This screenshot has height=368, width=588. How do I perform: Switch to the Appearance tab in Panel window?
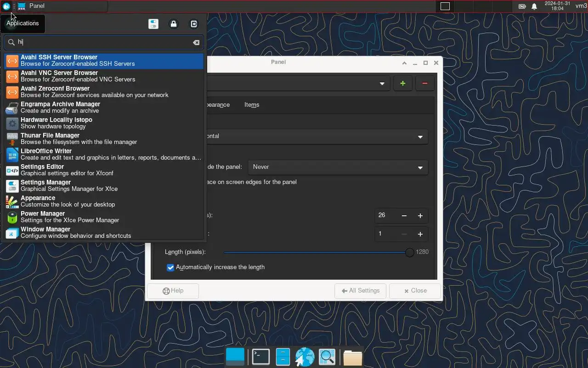coord(218,105)
